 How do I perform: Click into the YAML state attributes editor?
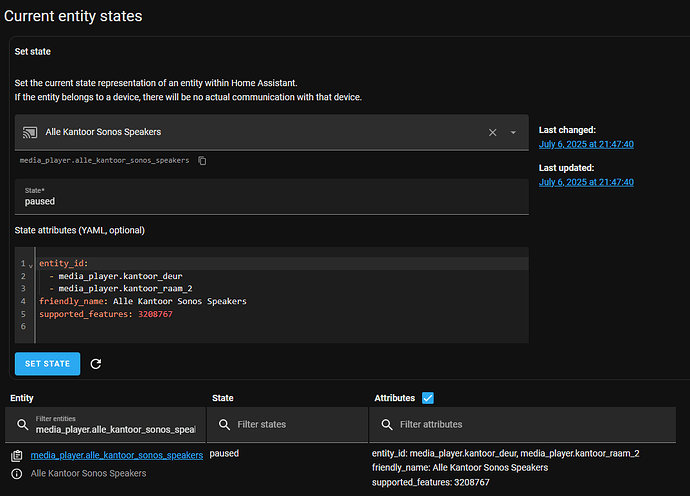(272, 295)
